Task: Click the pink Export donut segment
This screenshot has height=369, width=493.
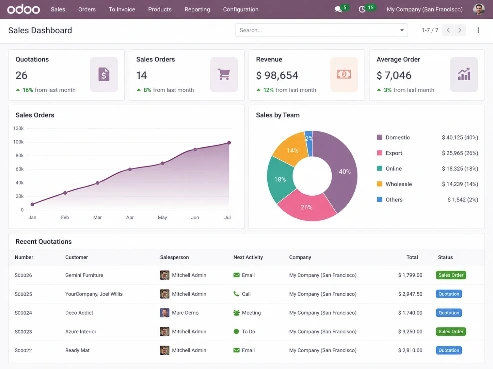Action: click(306, 207)
